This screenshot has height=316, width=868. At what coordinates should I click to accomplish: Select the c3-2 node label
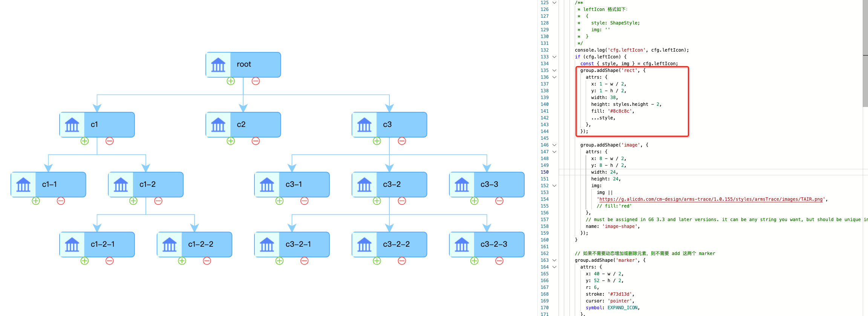pos(392,184)
